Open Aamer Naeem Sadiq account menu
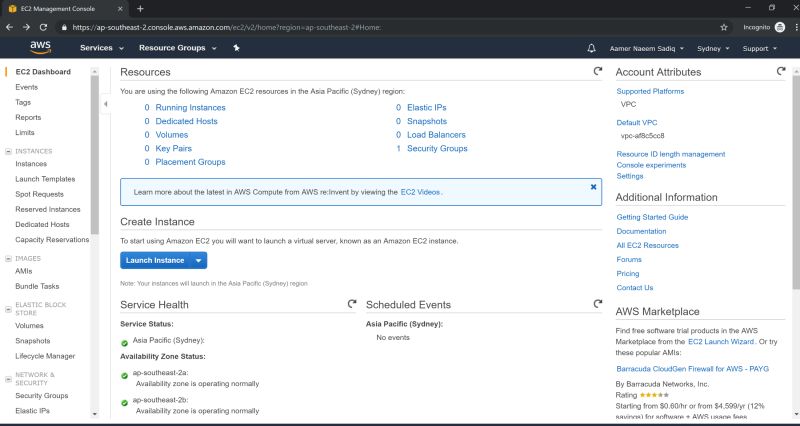 point(646,48)
